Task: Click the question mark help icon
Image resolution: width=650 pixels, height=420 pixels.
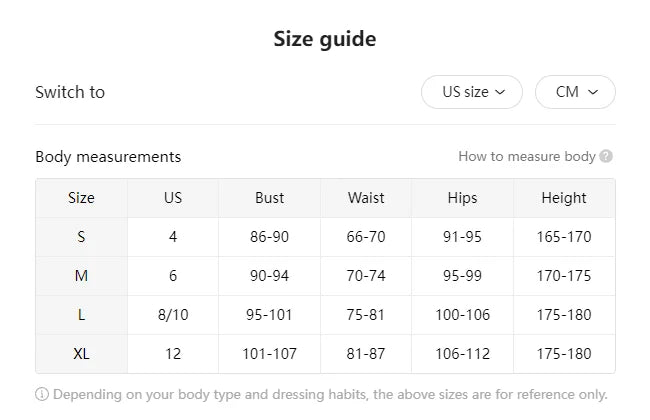Action: click(x=606, y=156)
